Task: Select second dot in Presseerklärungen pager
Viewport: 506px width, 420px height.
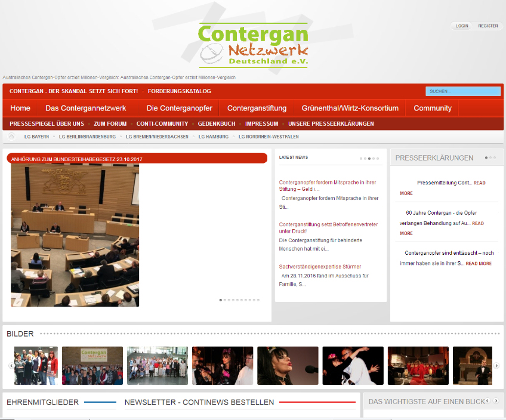Action: (490, 157)
